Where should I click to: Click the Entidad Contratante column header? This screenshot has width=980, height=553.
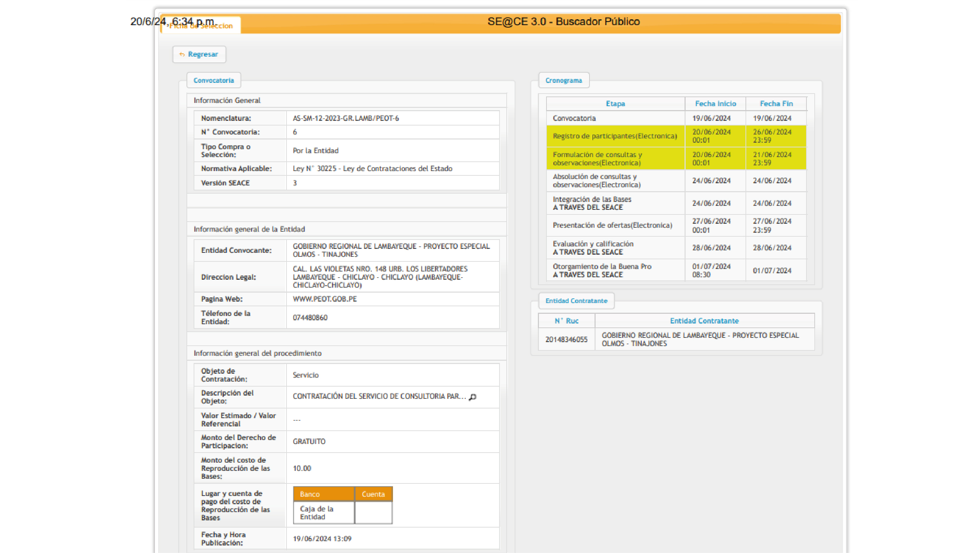tap(704, 321)
